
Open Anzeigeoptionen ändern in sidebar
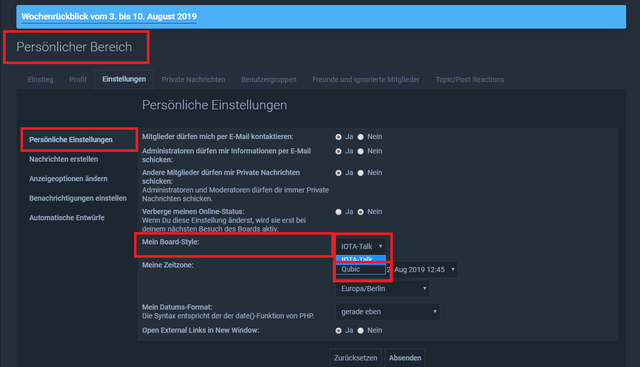pyautogui.click(x=68, y=179)
